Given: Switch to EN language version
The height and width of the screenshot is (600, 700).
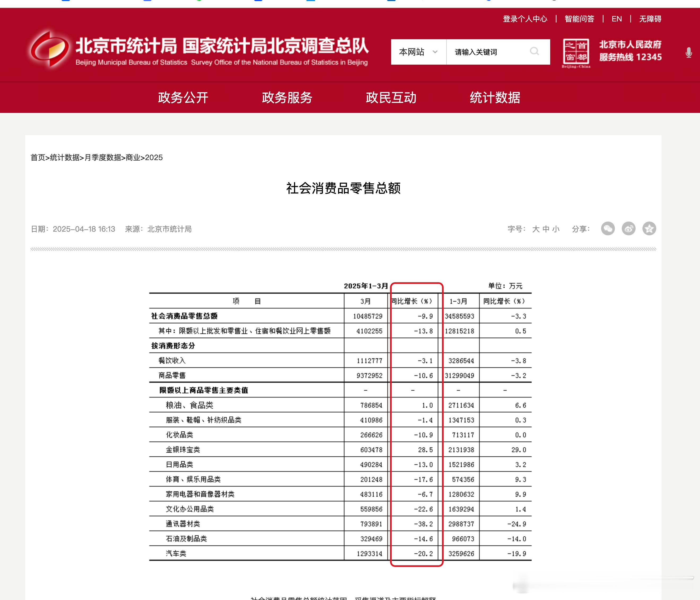Looking at the screenshot, I should (616, 19).
